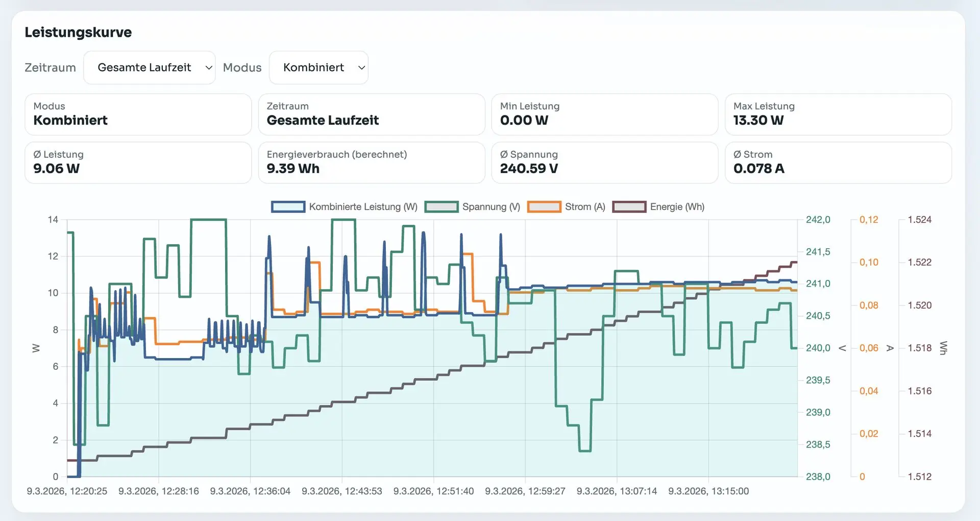Click the Energie (Wh) legend color box
Image resolution: width=980 pixels, height=521 pixels.
(x=629, y=207)
